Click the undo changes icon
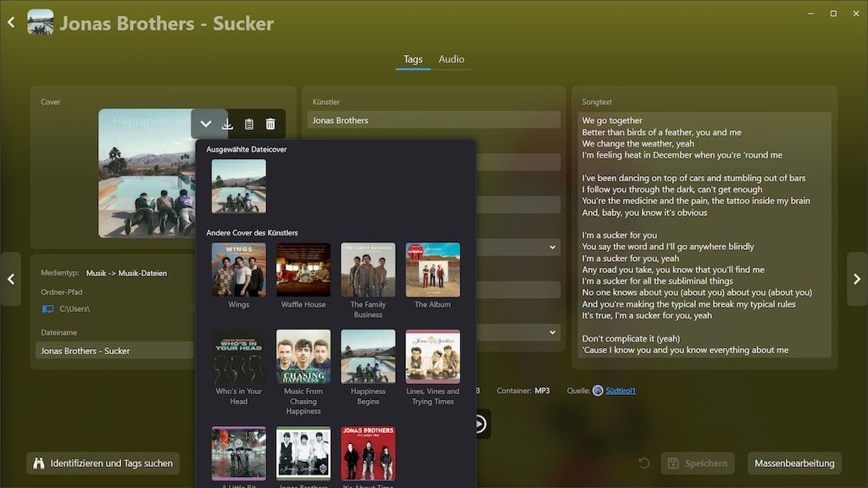Viewport: 868px width, 488px height. coord(644,463)
